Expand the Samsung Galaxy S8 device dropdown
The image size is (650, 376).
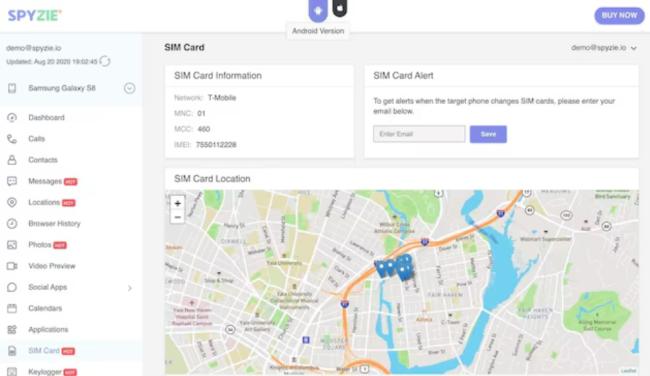[x=129, y=88]
